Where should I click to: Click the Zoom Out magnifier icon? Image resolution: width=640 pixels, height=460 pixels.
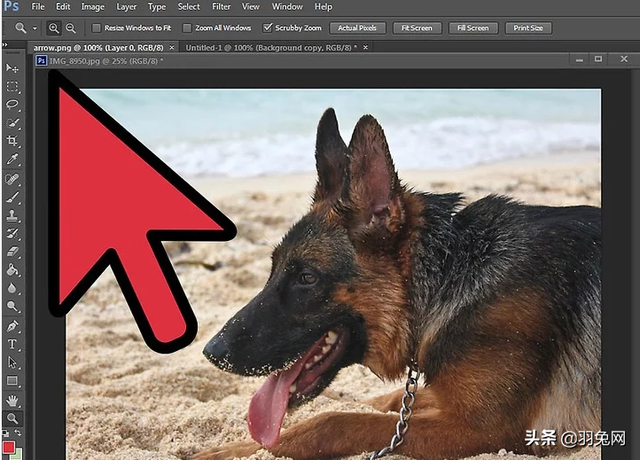[70, 28]
